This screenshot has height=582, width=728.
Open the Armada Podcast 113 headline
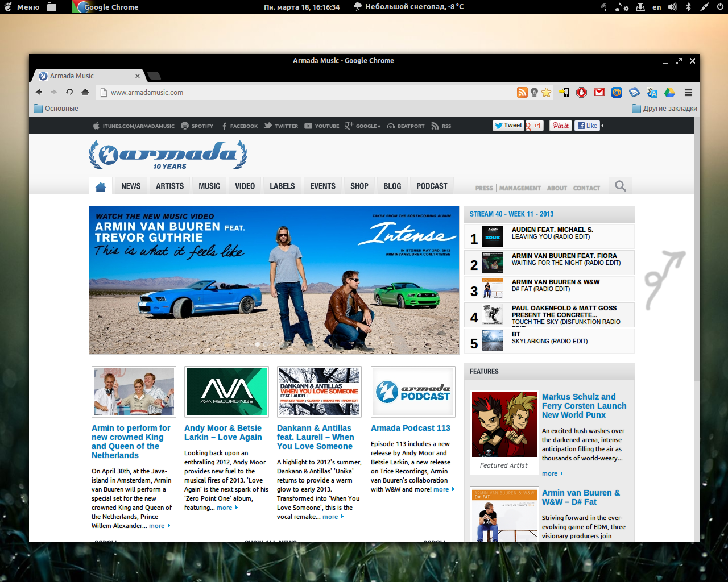[x=411, y=428]
